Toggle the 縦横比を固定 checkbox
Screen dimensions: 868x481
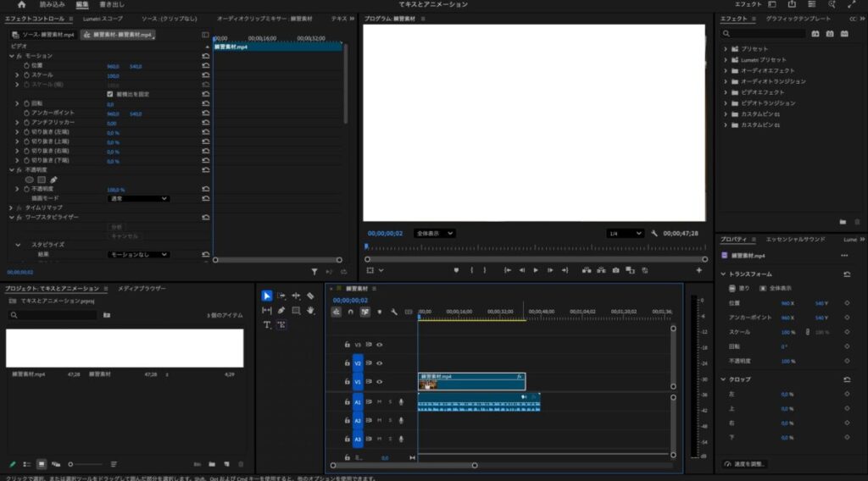(110, 93)
